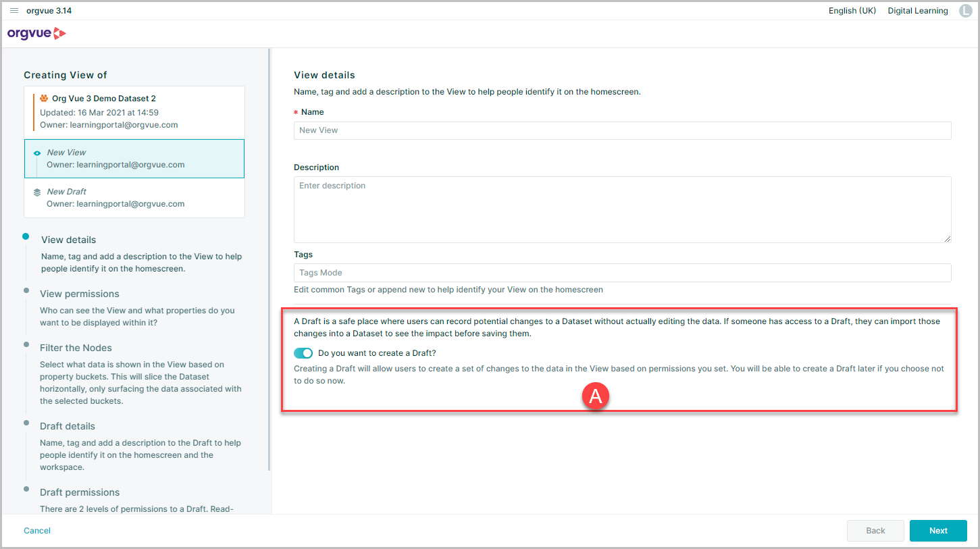Select the New Draft card

click(x=134, y=198)
